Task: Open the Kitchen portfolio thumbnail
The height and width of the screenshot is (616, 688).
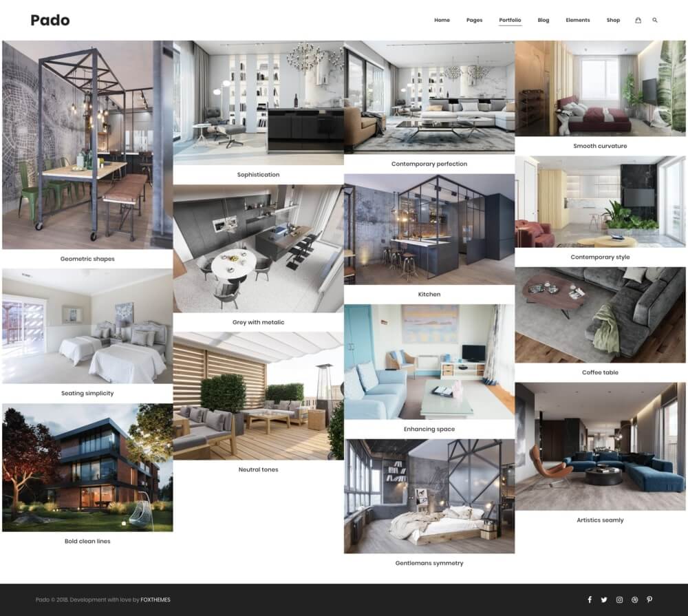Action: point(429,227)
